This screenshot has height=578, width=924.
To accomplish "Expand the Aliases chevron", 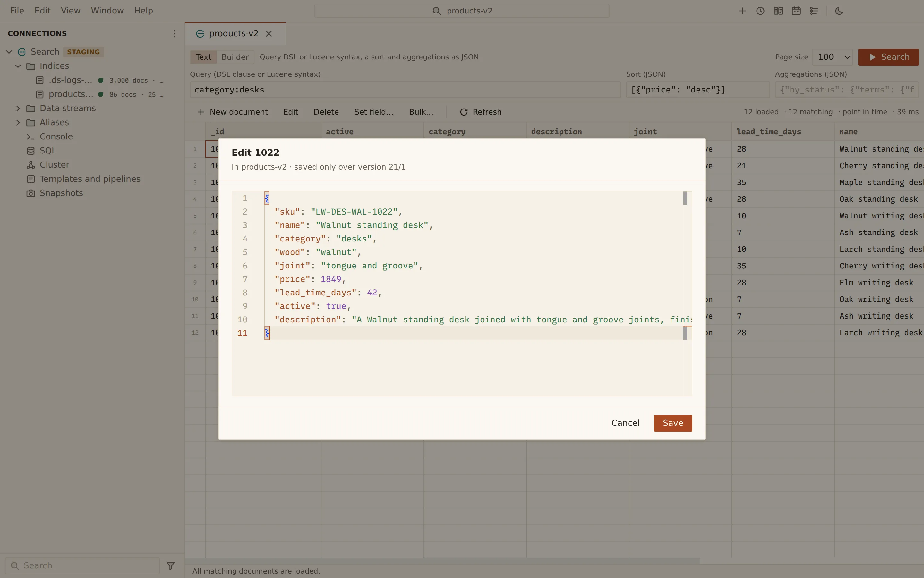I will (x=18, y=123).
